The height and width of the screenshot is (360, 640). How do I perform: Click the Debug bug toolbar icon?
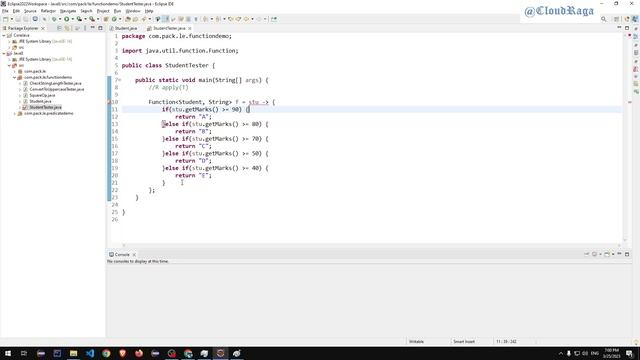pyautogui.click(x=53, y=19)
